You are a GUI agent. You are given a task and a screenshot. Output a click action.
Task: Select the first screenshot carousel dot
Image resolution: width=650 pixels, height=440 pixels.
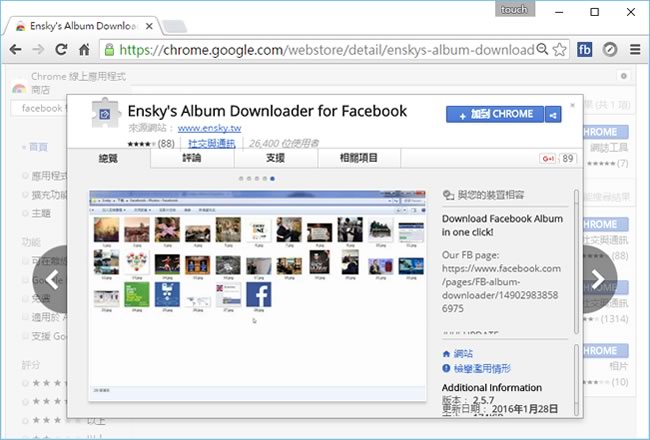point(241,179)
